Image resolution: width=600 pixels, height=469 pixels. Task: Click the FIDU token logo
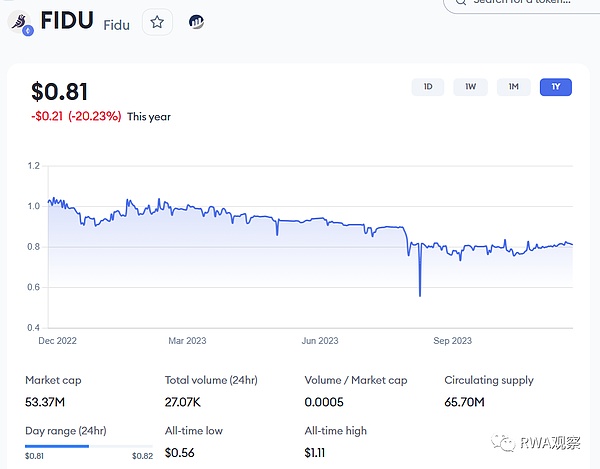pos(19,21)
